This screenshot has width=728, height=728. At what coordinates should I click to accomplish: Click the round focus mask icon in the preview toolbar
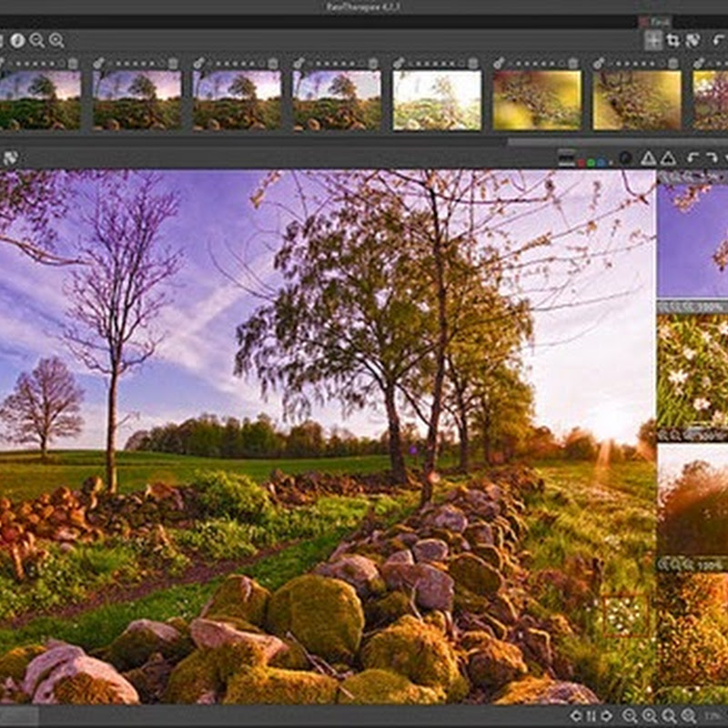625,157
